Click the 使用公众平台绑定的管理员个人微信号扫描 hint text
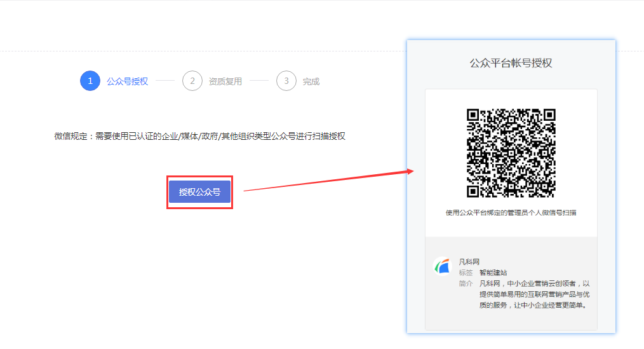644x349 pixels. [x=511, y=212]
